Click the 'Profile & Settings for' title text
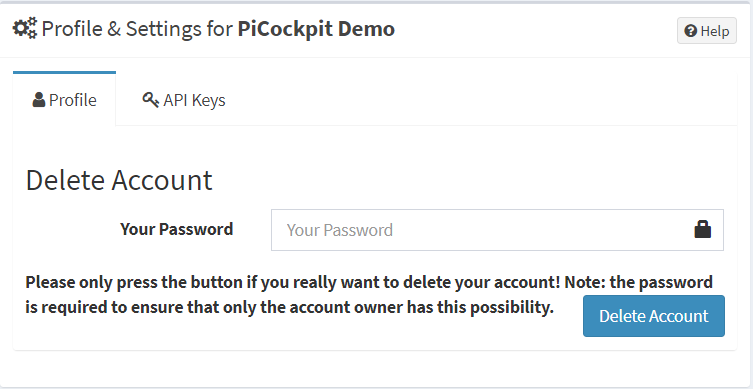This screenshot has height=389, width=753. click(138, 29)
